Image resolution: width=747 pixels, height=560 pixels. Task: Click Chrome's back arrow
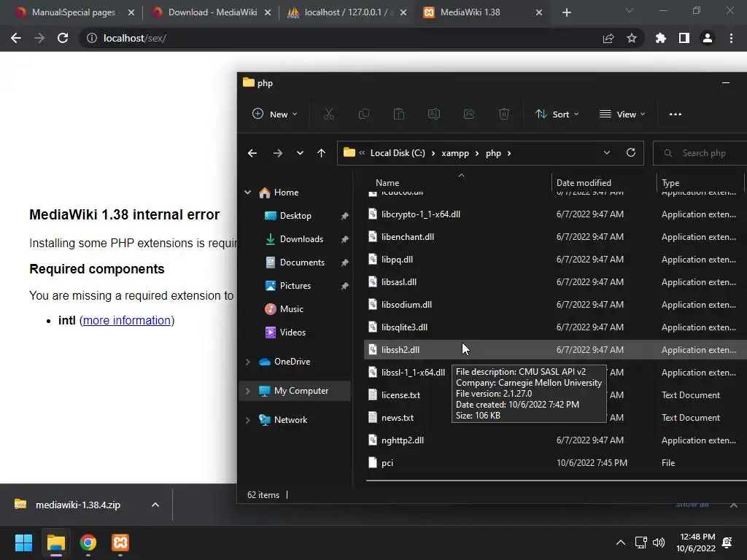(16, 38)
